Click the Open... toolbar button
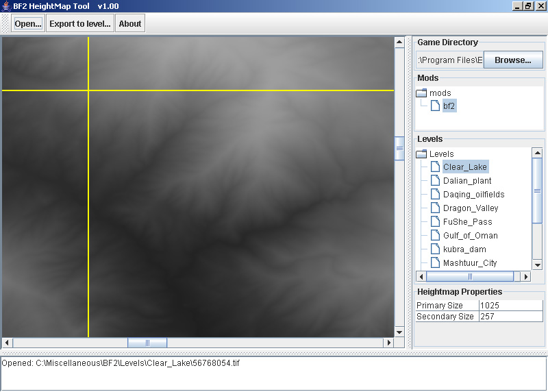 [28, 23]
